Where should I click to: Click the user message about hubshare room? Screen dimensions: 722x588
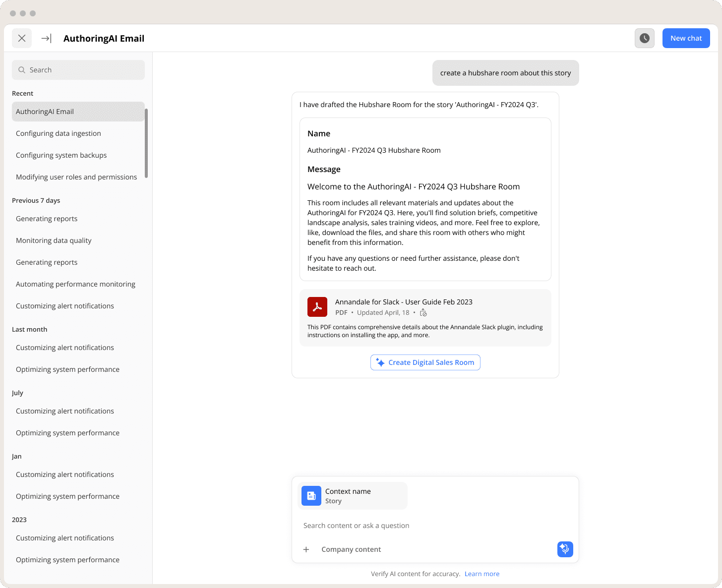pyautogui.click(x=505, y=73)
